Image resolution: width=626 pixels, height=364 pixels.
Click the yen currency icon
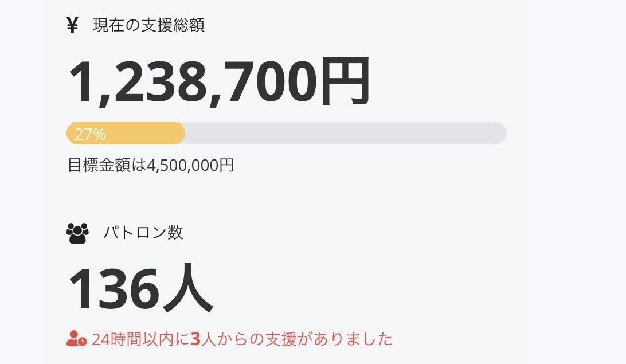point(72,25)
